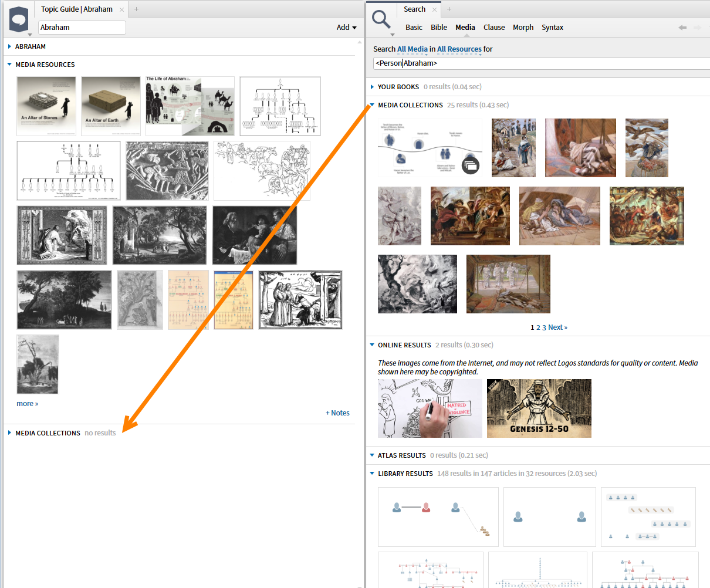Open An Altar of Earth thumbnail
This screenshot has height=588, width=710.
coord(111,106)
